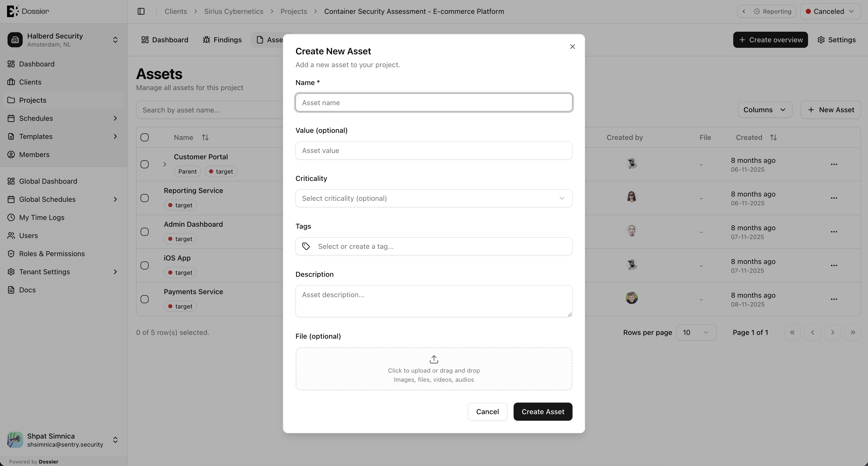The width and height of the screenshot is (868, 466).
Task: Click the Cancel button
Action: click(x=487, y=411)
